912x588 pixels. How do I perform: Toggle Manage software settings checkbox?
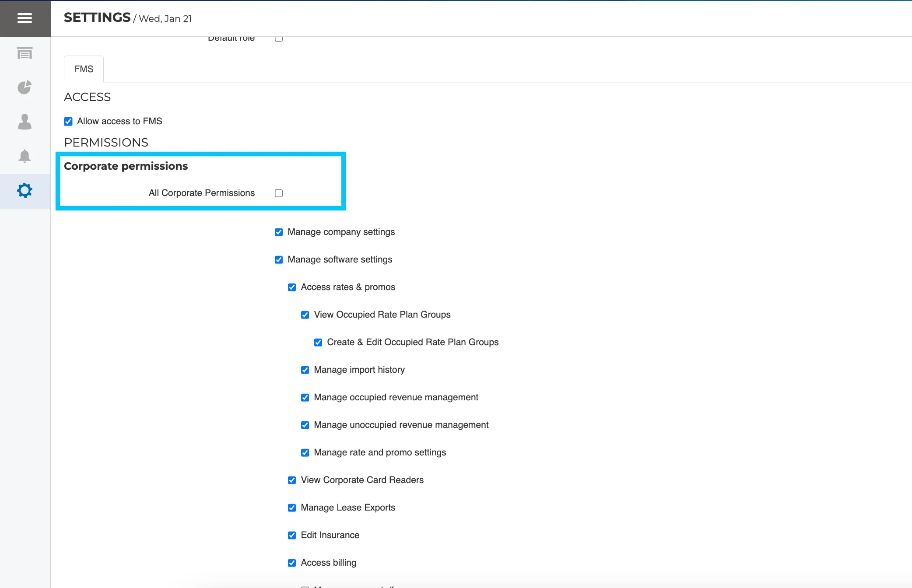279,260
